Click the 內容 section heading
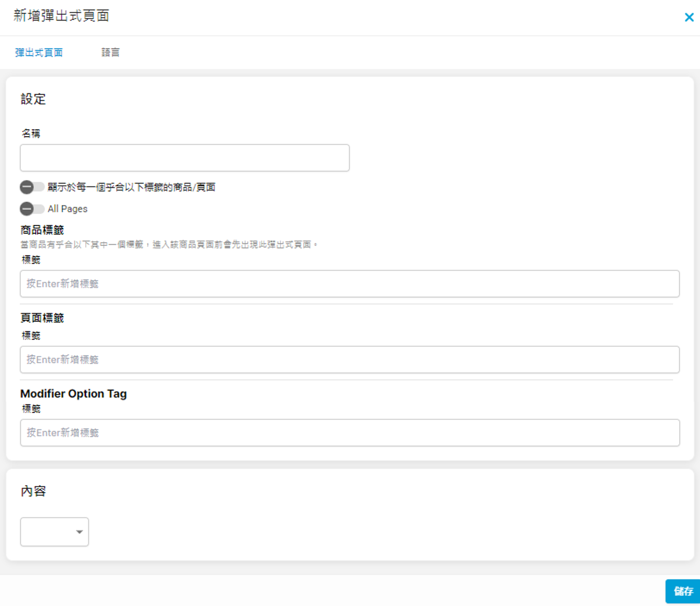The image size is (700, 606). coord(33,491)
